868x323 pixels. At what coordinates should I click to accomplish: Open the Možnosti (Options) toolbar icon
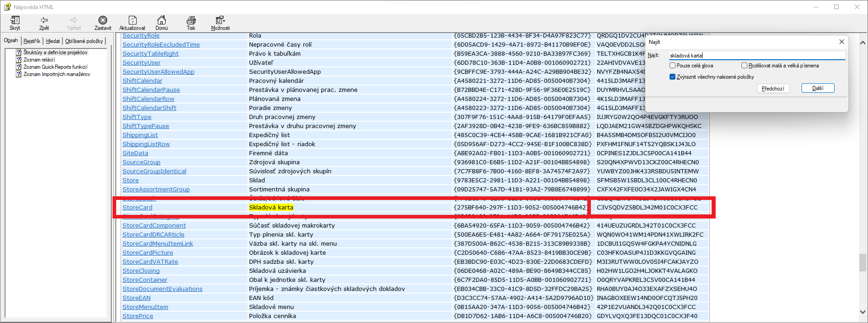point(220,20)
